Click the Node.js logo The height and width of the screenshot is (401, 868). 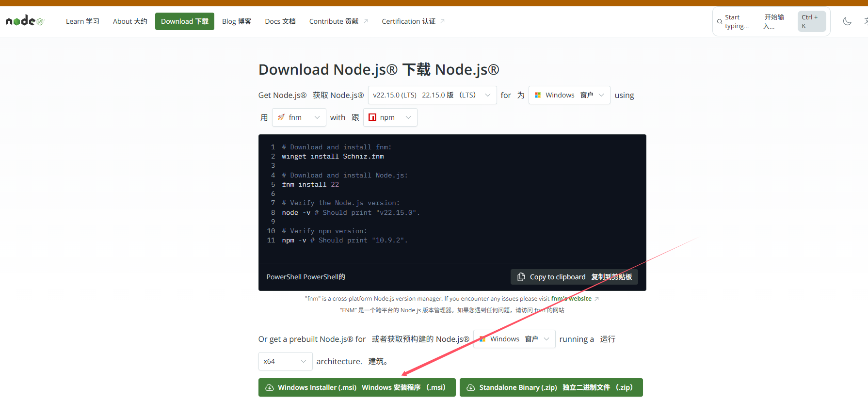(24, 21)
